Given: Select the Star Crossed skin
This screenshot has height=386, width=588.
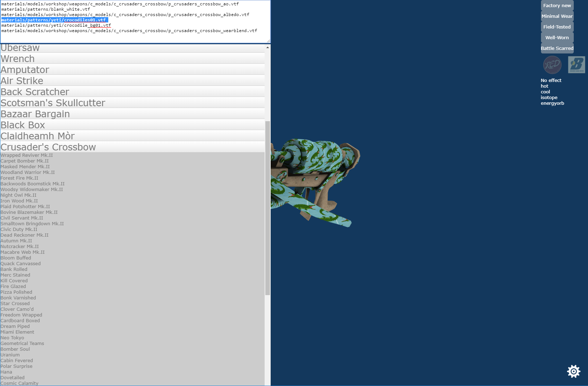Looking at the screenshot, I should tap(15, 304).
